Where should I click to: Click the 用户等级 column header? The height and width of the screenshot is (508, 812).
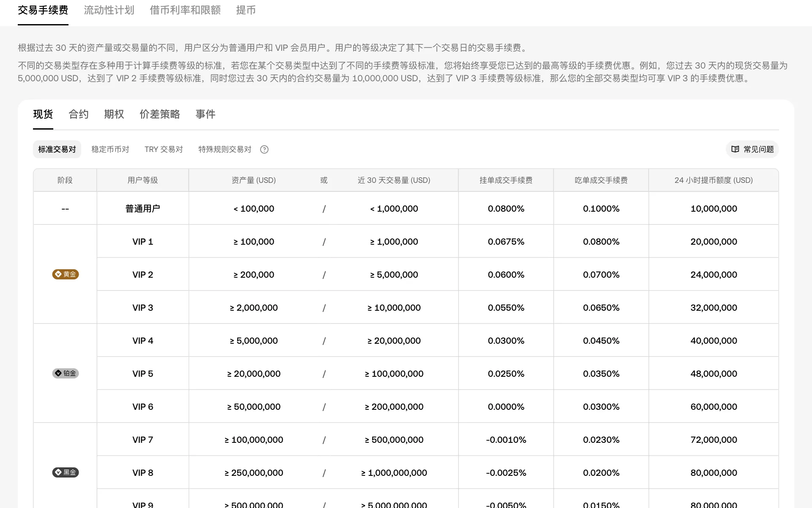click(x=143, y=180)
